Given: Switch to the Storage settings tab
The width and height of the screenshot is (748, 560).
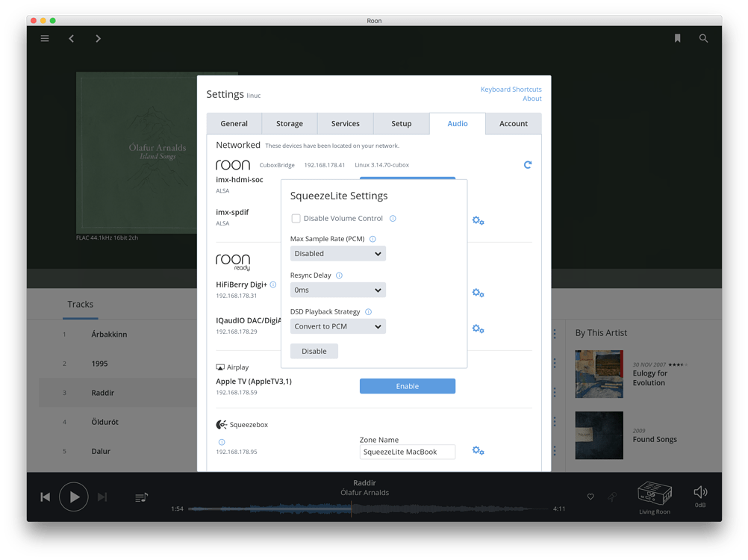Looking at the screenshot, I should pos(289,124).
